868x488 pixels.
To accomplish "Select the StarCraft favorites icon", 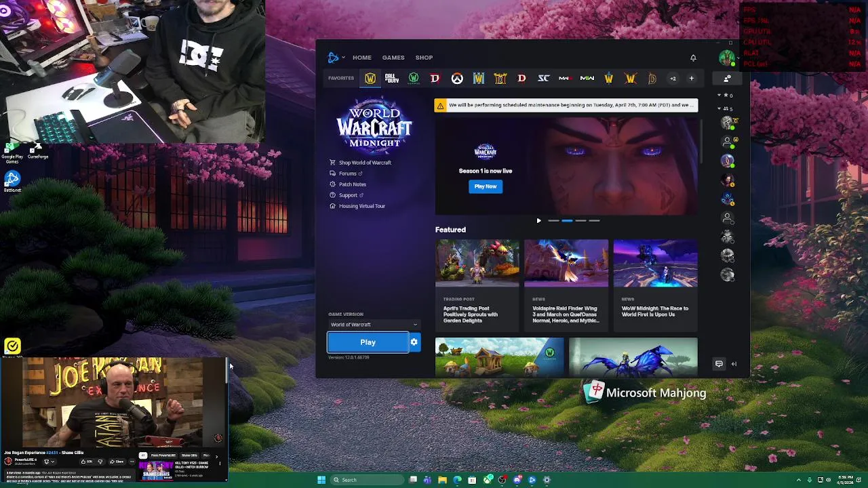I will point(544,79).
